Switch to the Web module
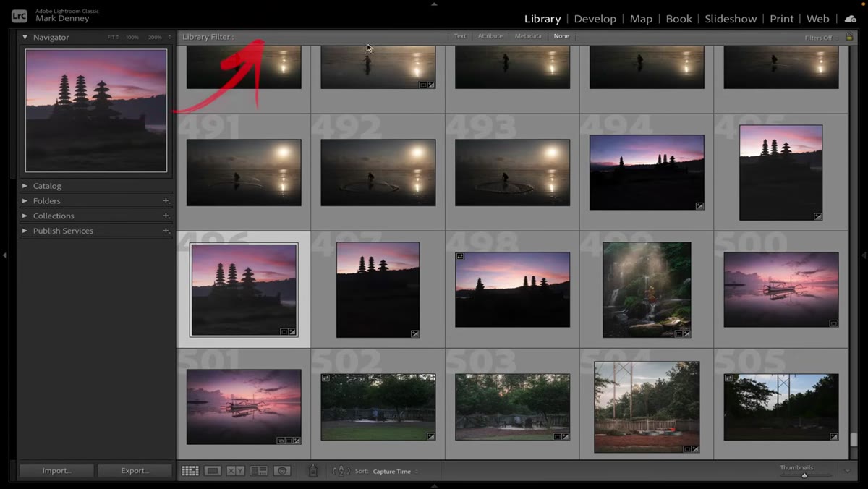The width and height of the screenshot is (868, 489). [x=818, y=19]
